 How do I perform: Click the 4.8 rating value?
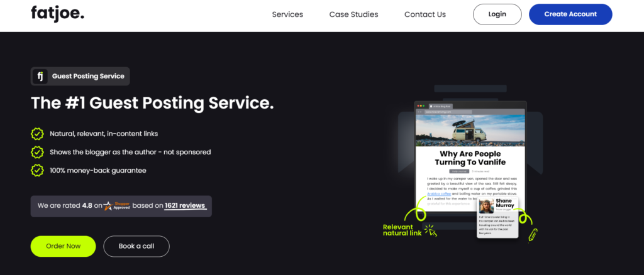point(87,206)
